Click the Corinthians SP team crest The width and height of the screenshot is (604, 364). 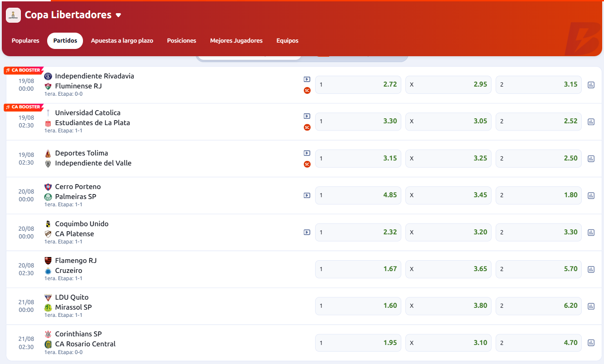coord(48,334)
